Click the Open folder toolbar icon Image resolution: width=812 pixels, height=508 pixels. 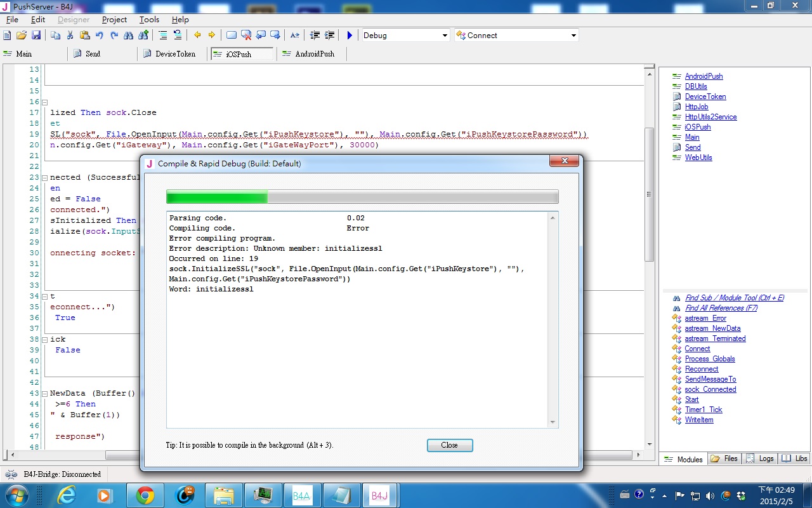pyautogui.click(x=22, y=36)
